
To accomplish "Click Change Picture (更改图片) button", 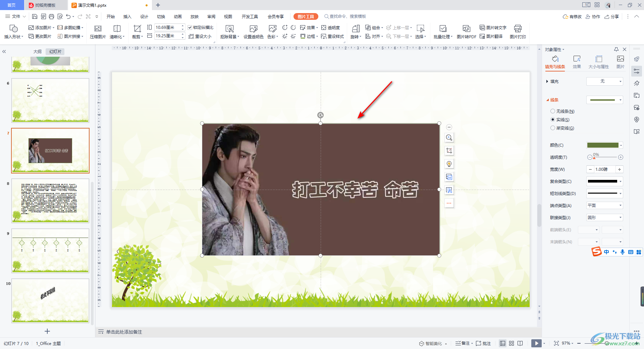I will click(40, 36).
